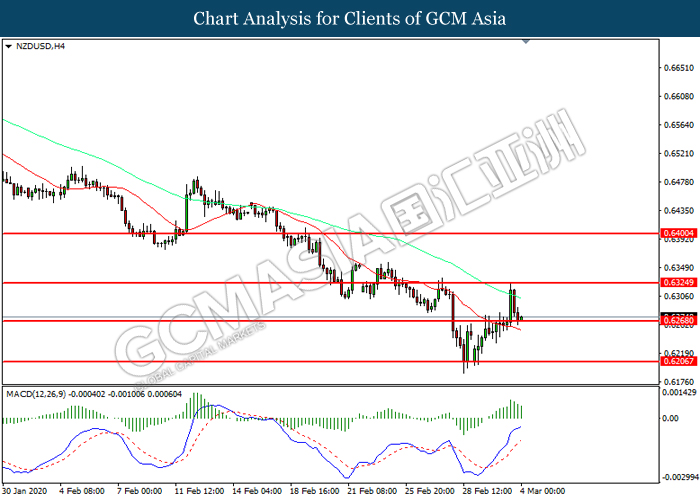The image size is (700, 500).
Task: Click the 0.63060 price axis value
Action: click(x=679, y=296)
